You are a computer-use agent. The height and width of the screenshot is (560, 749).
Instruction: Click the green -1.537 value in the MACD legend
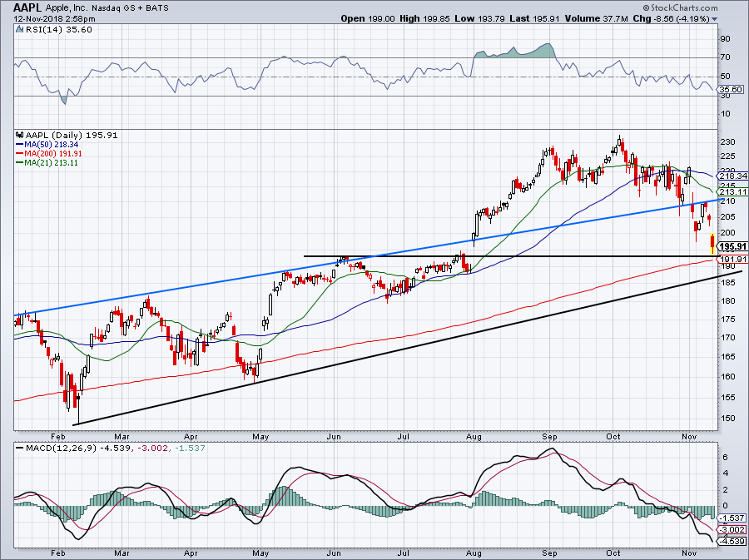(190, 448)
